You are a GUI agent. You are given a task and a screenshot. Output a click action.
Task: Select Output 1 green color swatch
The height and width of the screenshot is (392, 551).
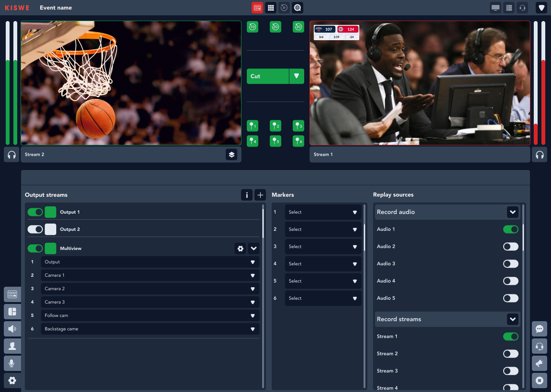pyautogui.click(x=51, y=212)
